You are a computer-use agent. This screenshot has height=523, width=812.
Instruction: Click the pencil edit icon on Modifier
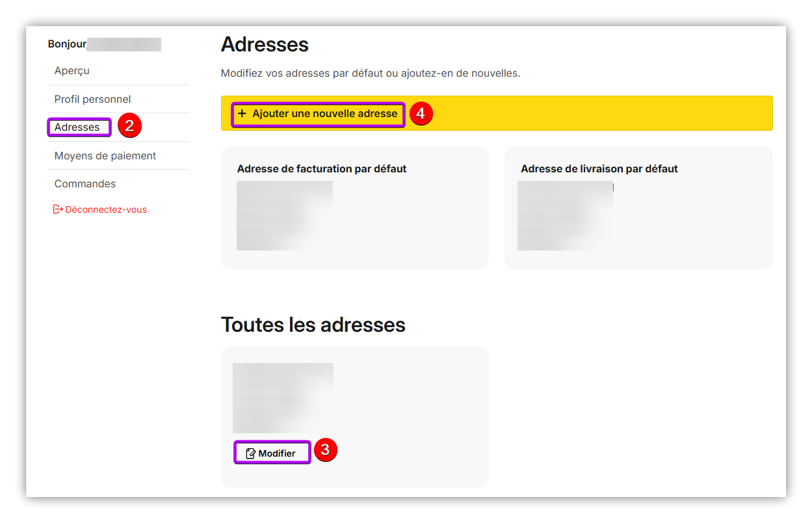pyautogui.click(x=250, y=453)
